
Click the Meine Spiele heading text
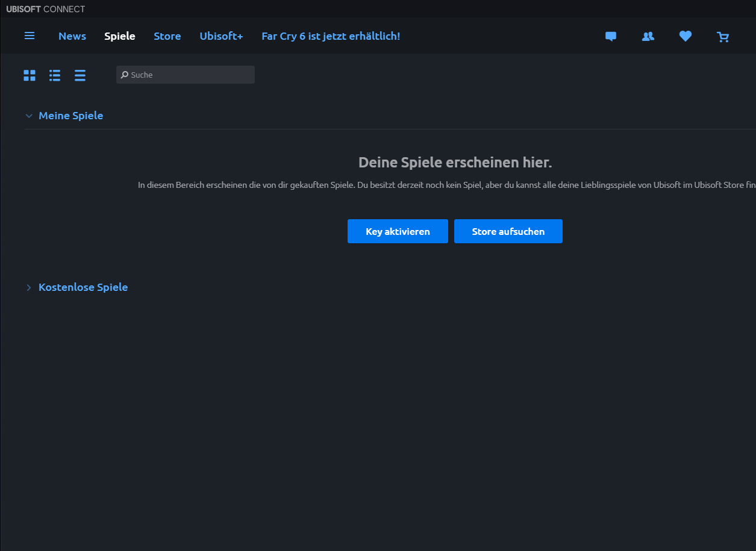(x=71, y=116)
